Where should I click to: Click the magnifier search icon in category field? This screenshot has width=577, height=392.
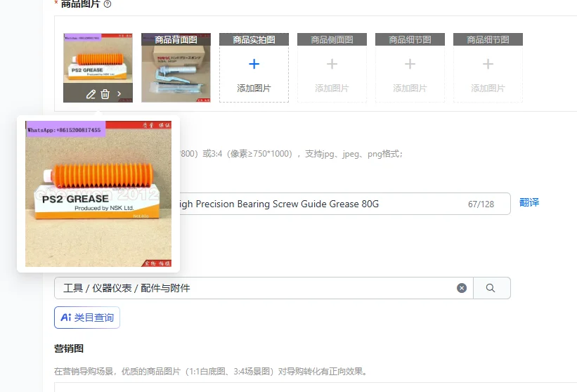tap(491, 288)
